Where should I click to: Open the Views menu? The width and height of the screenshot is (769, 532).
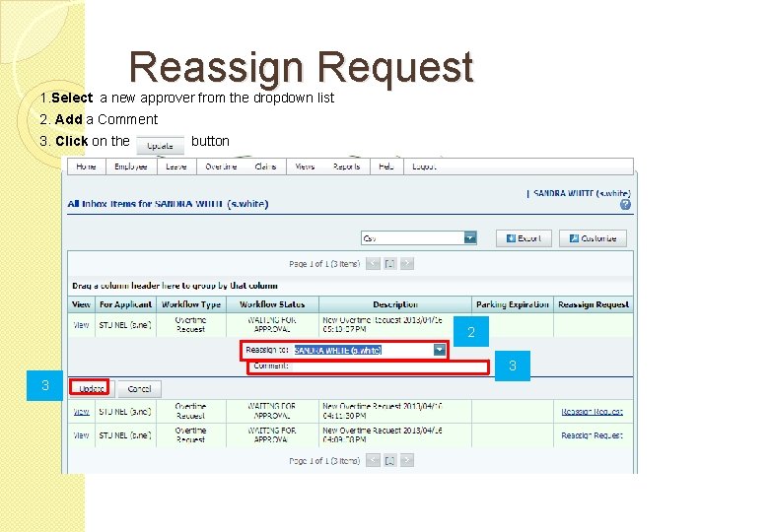(305, 166)
